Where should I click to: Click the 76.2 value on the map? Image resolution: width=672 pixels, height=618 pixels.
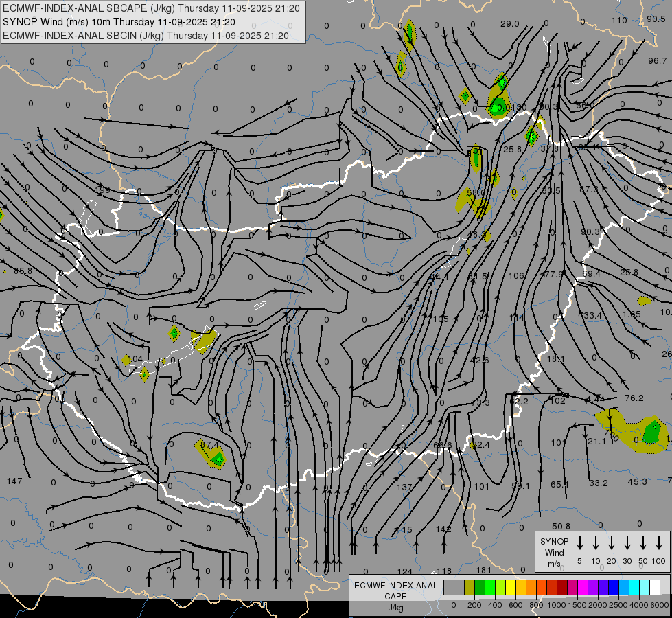(x=634, y=398)
